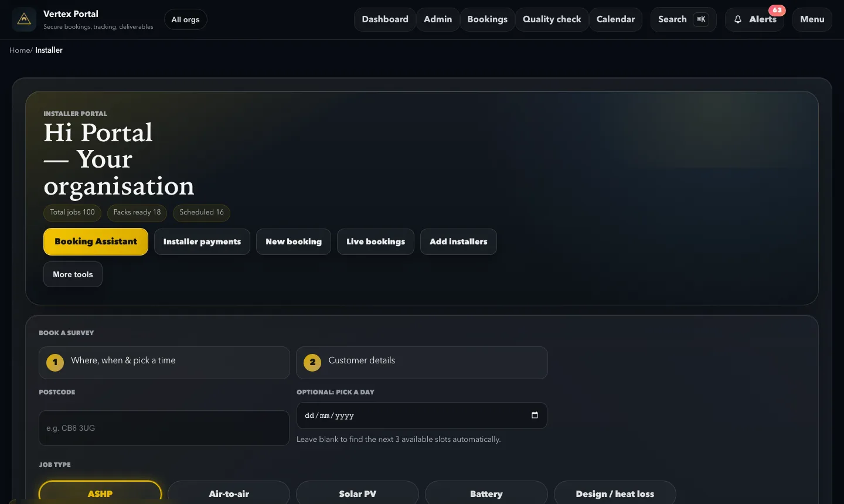The width and height of the screenshot is (844, 504).
Task: Click the Vertex Portal logo icon
Action: click(x=23, y=19)
